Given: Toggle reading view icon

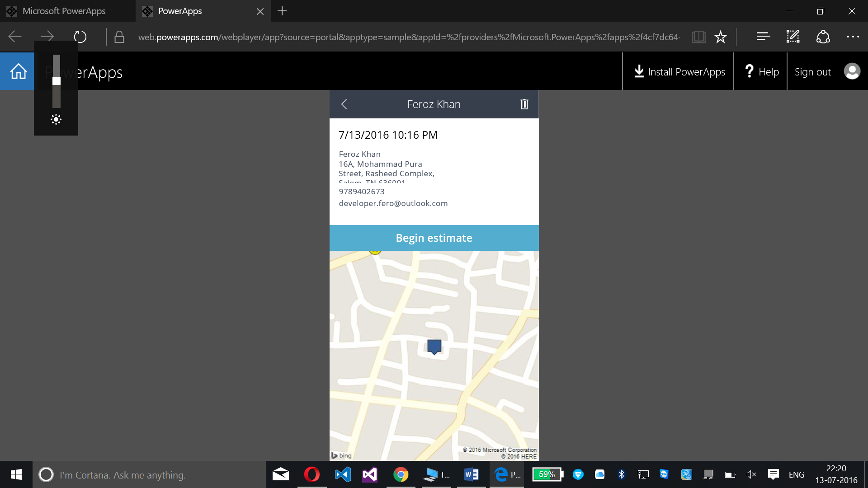Looking at the screenshot, I should pos(698,37).
